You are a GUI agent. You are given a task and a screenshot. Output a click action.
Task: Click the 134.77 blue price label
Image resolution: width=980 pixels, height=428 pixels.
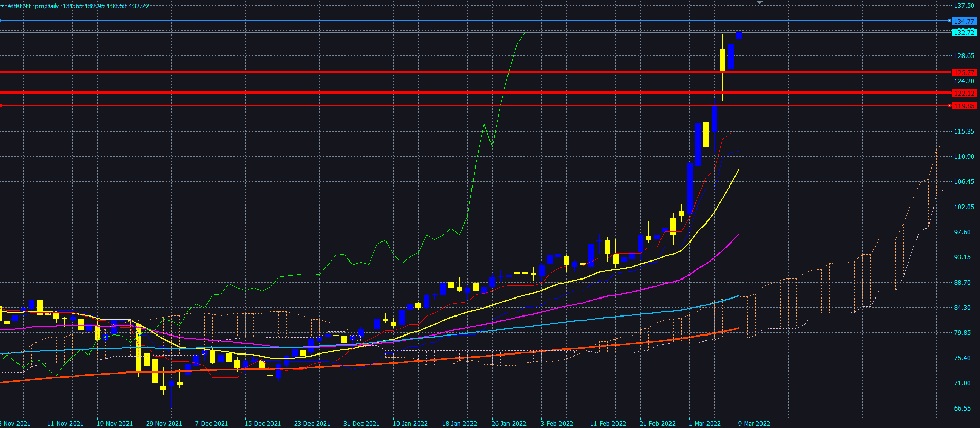point(964,22)
